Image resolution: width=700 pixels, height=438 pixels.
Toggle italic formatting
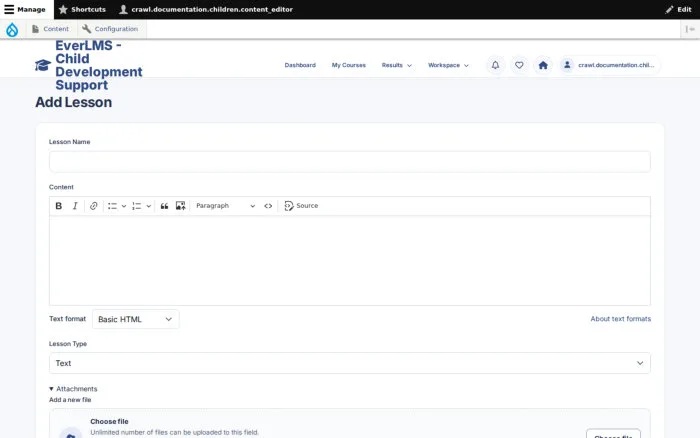[75, 206]
